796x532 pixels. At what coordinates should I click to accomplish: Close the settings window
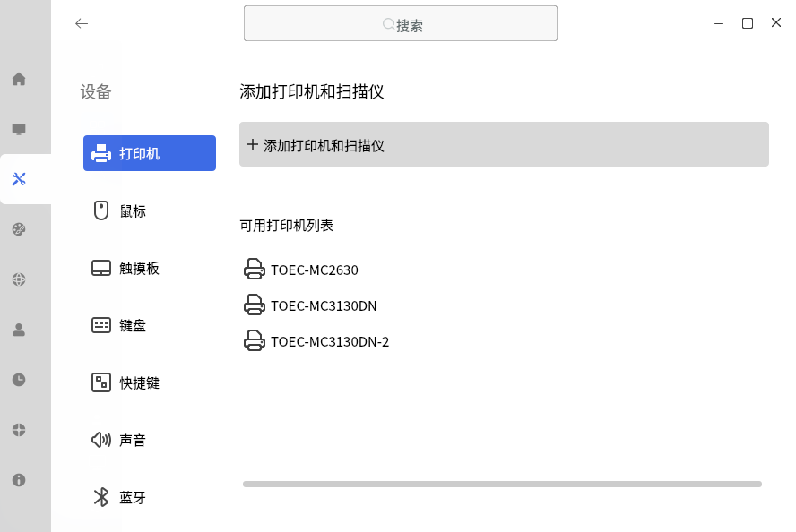click(776, 22)
